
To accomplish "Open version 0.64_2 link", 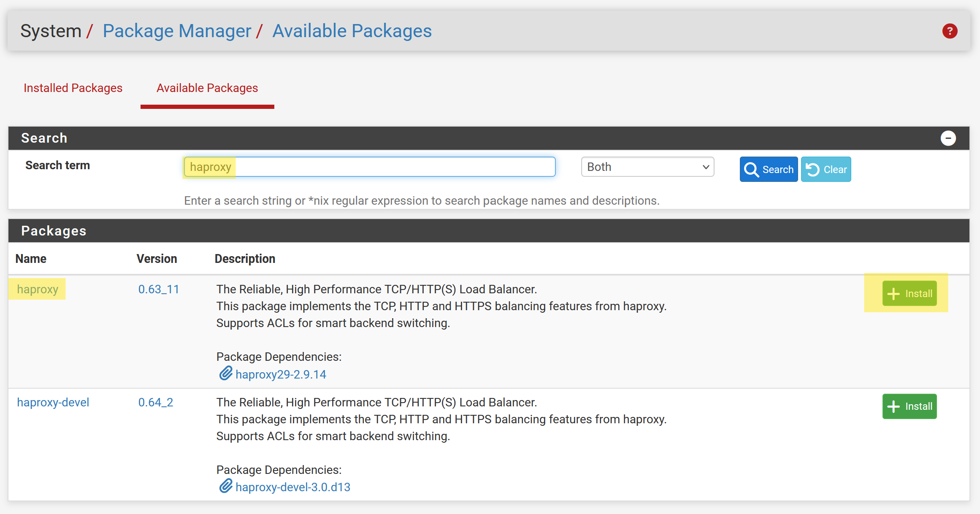I will point(156,402).
